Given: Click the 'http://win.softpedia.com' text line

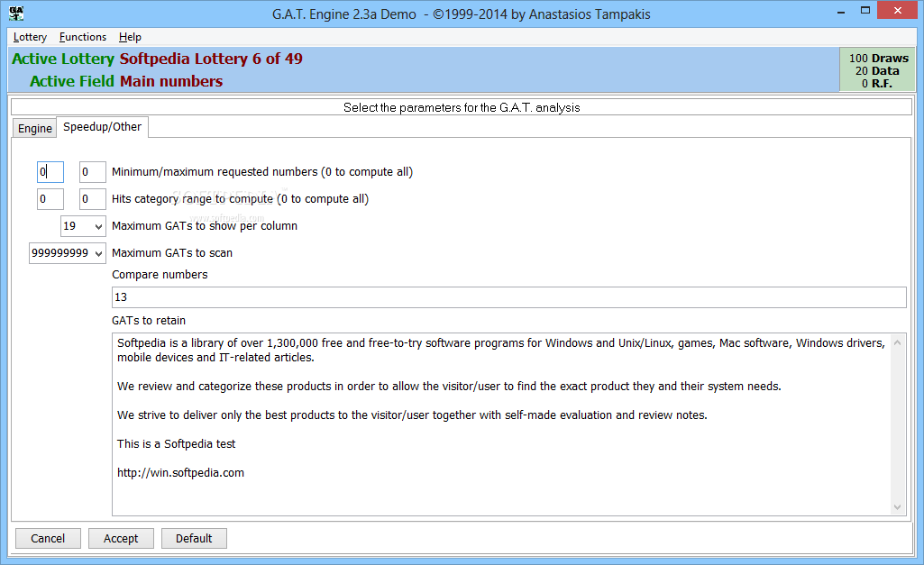Looking at the screenshot, I should [x=180, y=472].
